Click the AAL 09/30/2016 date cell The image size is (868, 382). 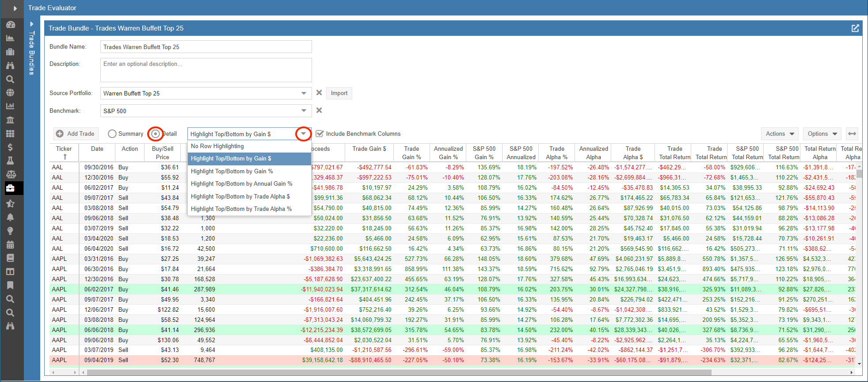tap(99, 167)
